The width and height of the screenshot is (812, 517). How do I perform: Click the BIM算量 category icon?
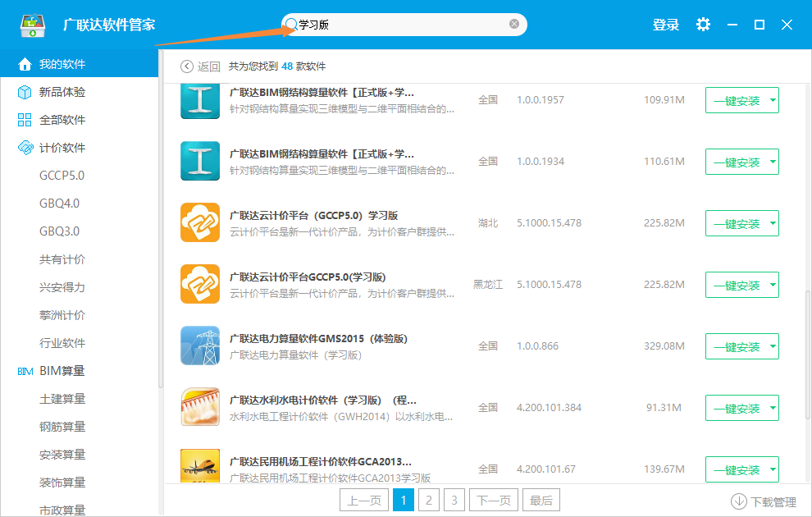(25, 371)
